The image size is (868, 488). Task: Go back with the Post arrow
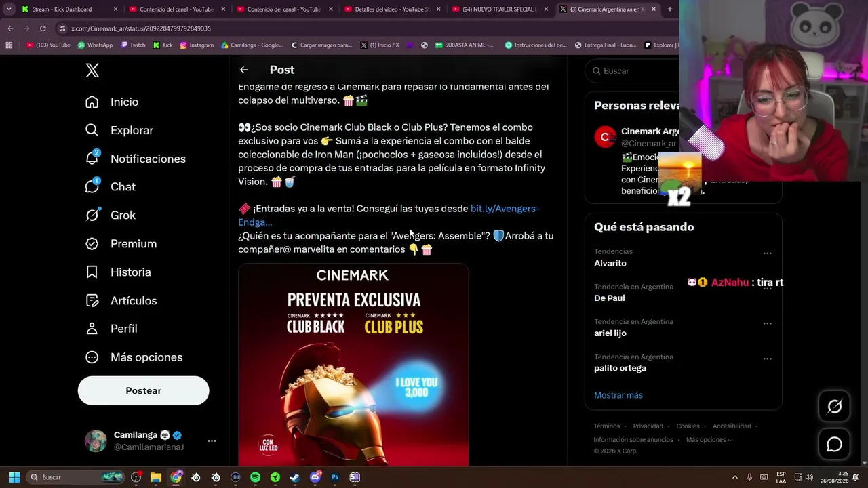[x=243, y=70]
